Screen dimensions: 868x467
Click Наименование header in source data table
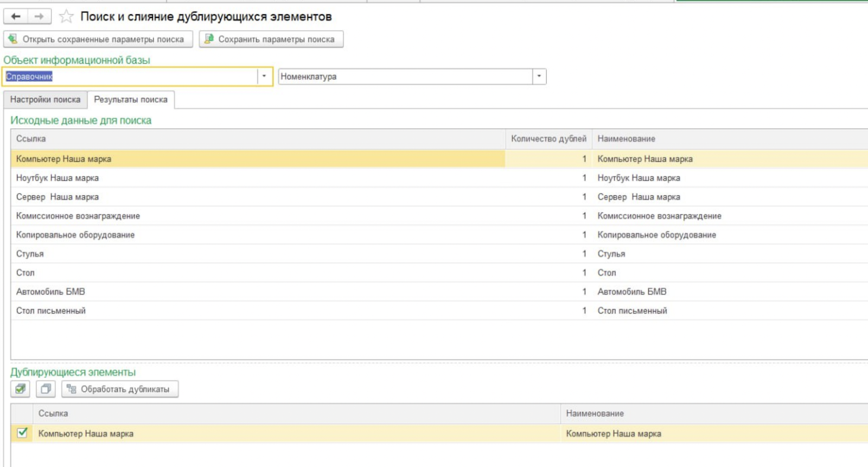tap(730, 139)
